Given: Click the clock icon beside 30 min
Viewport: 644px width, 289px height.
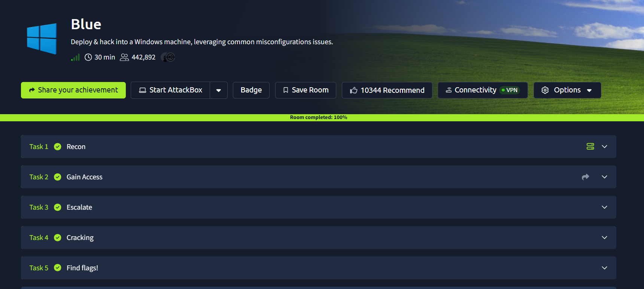Looking at the screenshot, I should [x=88, y=57].
